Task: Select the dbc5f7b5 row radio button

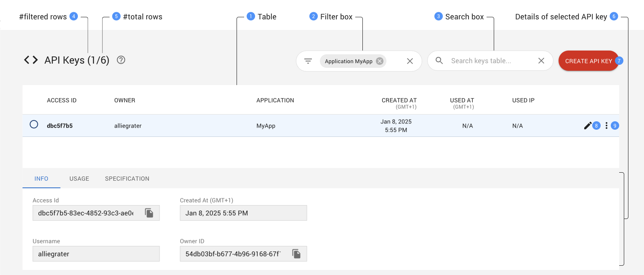Action: [x=34, y=125]
